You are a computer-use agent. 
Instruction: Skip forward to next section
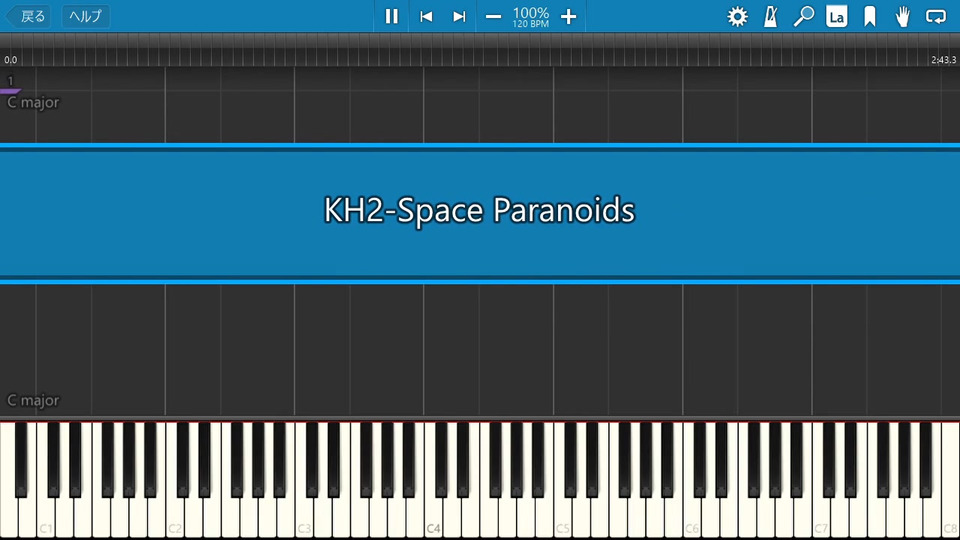[459, 17]
